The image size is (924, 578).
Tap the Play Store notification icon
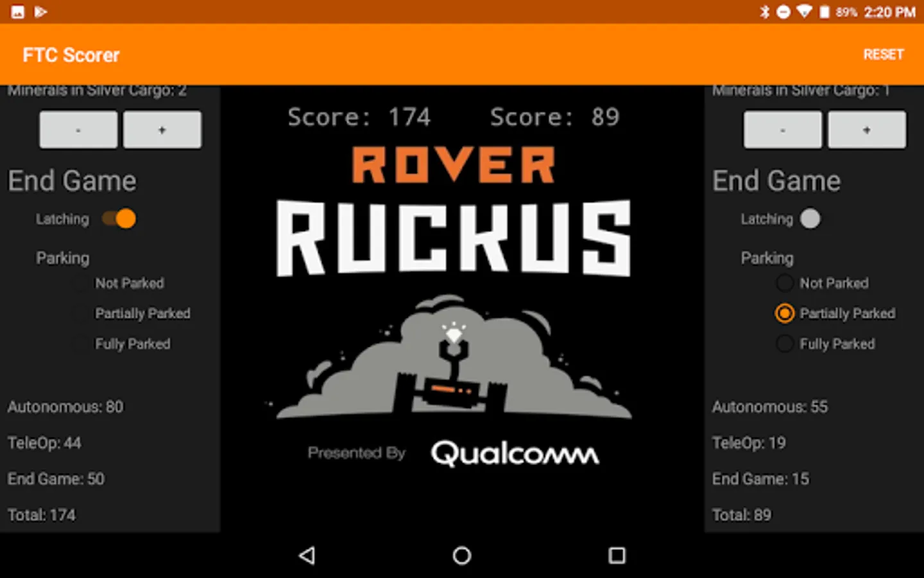click(41, 12)
